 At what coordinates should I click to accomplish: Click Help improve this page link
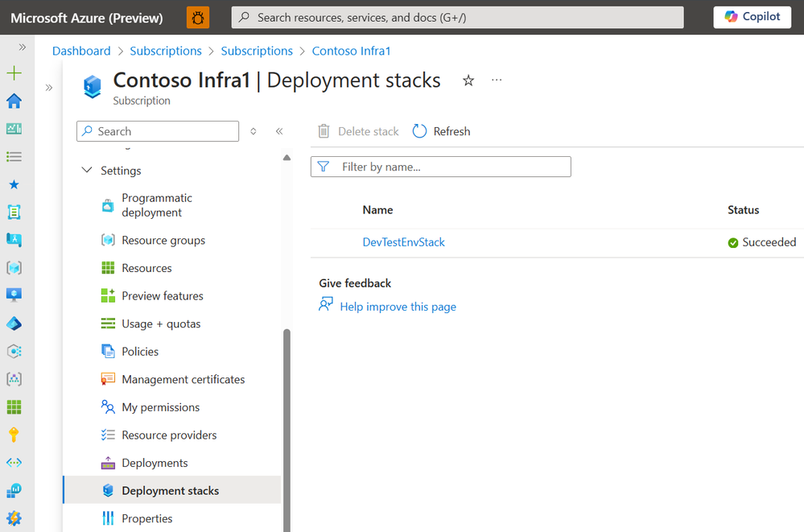tap(398, 307)
